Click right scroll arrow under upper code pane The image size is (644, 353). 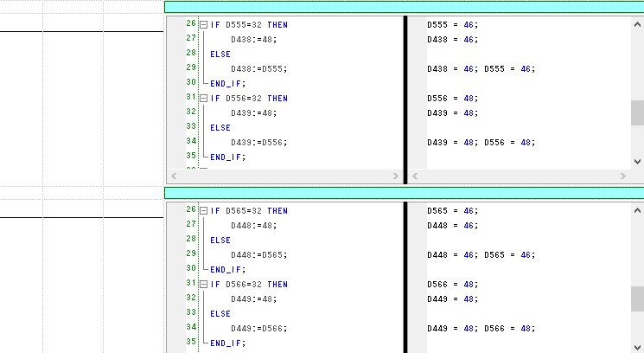(x=395, y=176)
